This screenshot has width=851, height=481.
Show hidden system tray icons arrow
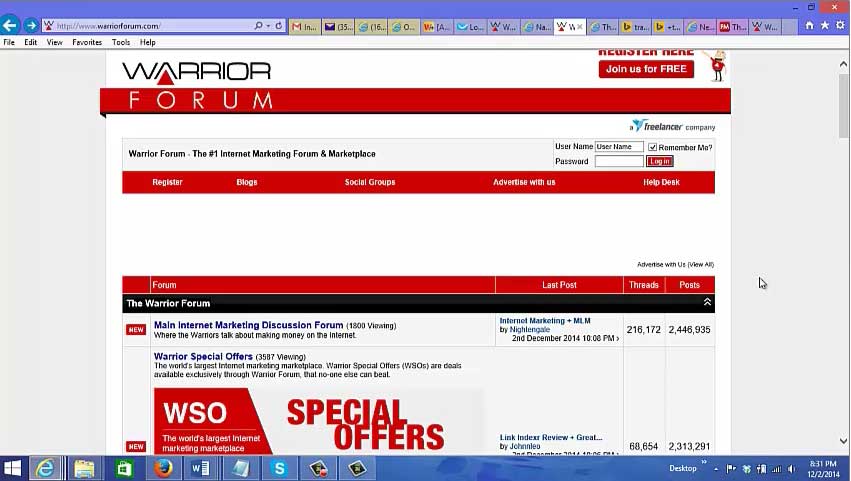pos(716,469)
